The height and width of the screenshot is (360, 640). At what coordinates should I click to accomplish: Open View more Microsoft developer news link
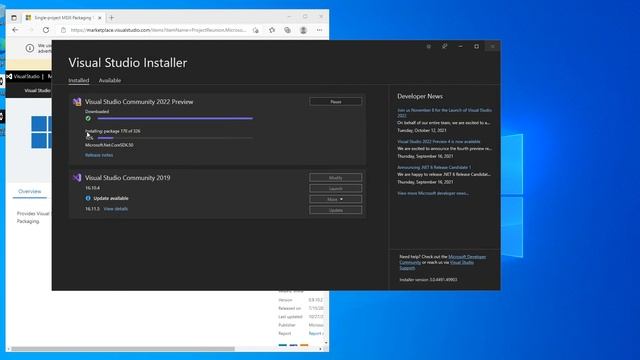coord(433,193)
